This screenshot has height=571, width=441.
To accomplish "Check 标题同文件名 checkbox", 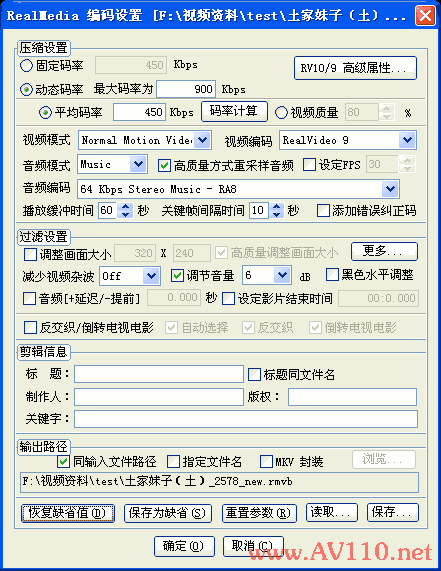I will click(x=254, y=374).
